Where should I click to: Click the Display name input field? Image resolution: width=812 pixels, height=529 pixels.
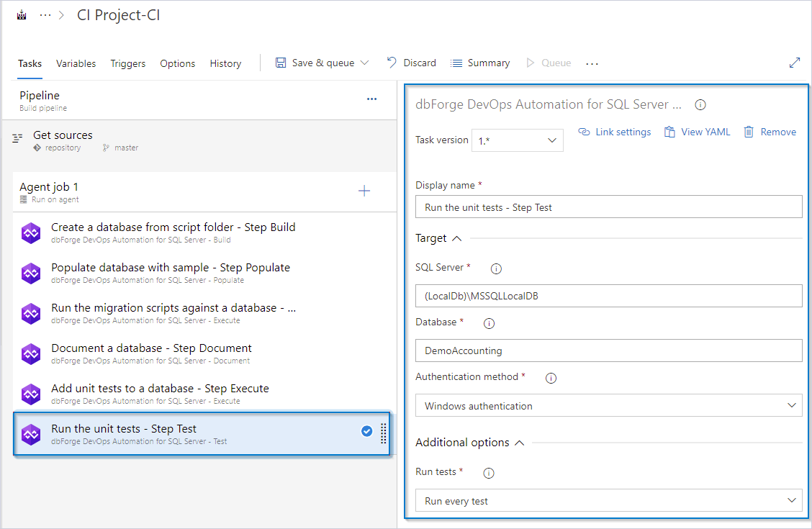[x=608, y=207]
